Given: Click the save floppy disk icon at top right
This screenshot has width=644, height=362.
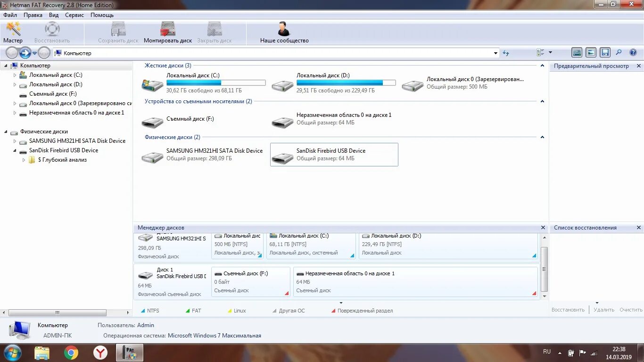Looking at the screenshot, I should tap(605, 53).
